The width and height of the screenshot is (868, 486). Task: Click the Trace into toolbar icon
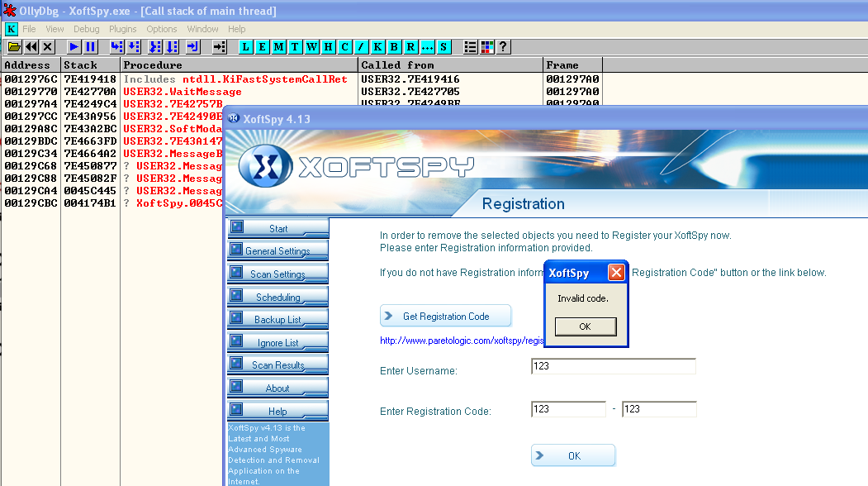[155, 47]
